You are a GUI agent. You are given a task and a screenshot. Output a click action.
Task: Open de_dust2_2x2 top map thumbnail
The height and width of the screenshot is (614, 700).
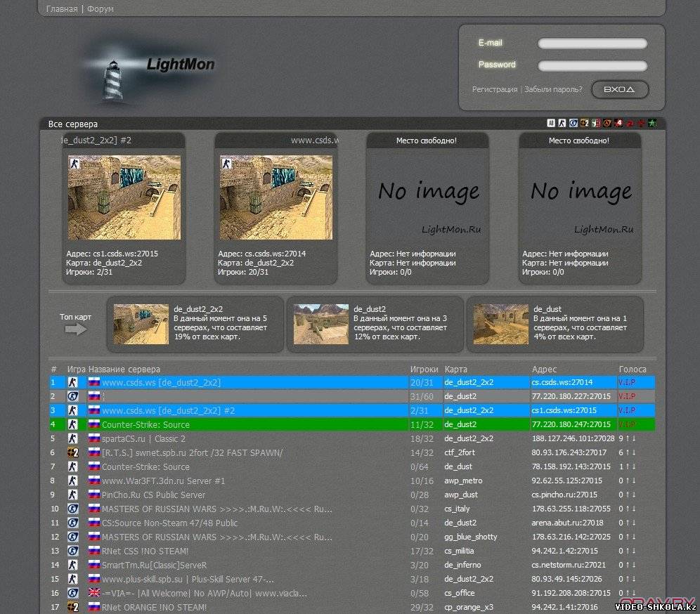tap(141, 324)
